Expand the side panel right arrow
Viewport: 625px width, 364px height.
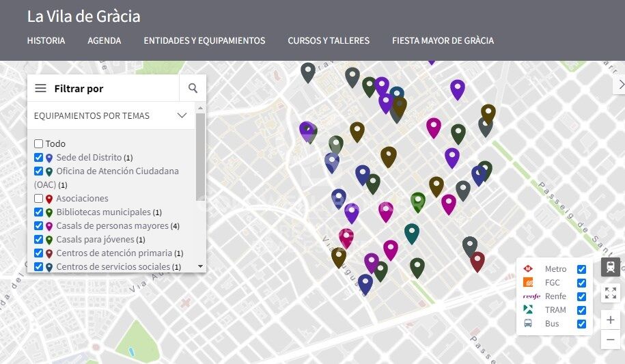[620, 84]
